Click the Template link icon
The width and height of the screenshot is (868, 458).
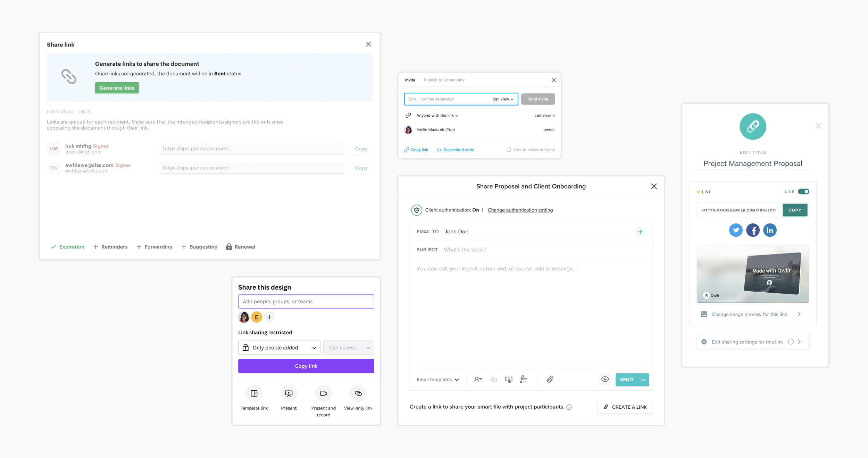pos(254,393)
